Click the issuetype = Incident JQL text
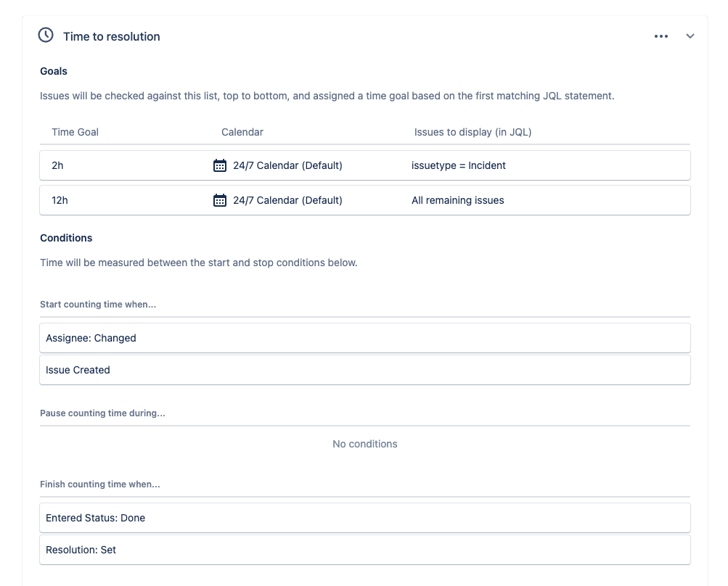The height and width of the screenshot is (586, 728). [458, 165]
